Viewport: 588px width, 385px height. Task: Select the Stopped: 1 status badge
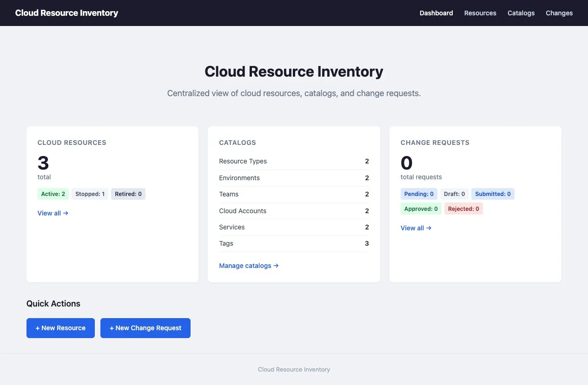pos(90,194)
